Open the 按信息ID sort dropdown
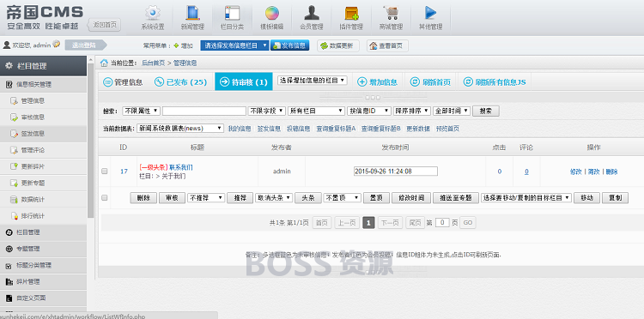 pos(369,111)
